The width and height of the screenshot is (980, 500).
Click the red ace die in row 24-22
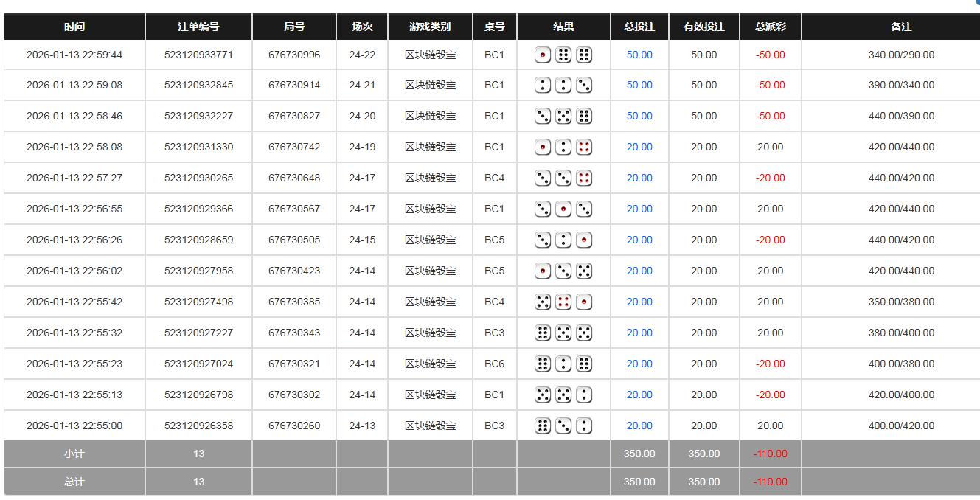542,55
